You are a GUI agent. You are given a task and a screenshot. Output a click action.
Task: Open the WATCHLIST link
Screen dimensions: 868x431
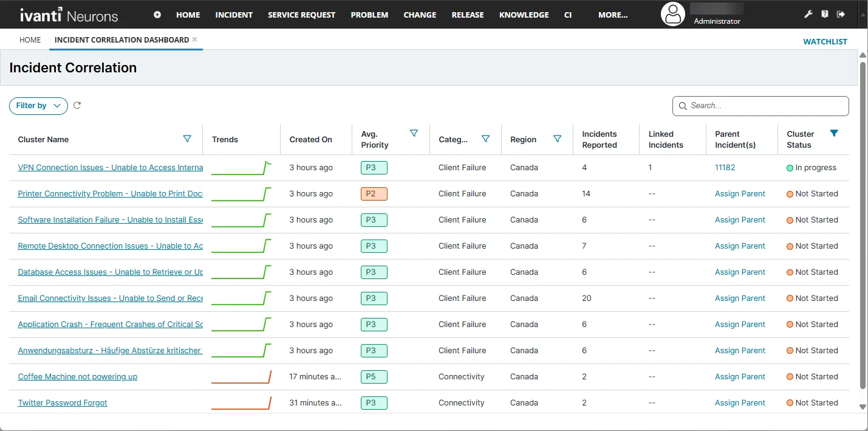tap(825, 42)
